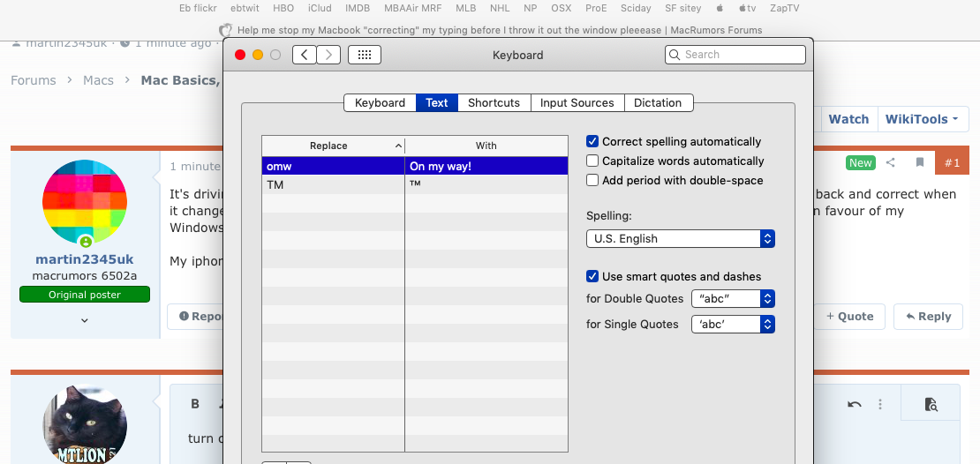Open Single Quotes style dropdown
This screenshot has height=464, width=980.
pos(733,324)
